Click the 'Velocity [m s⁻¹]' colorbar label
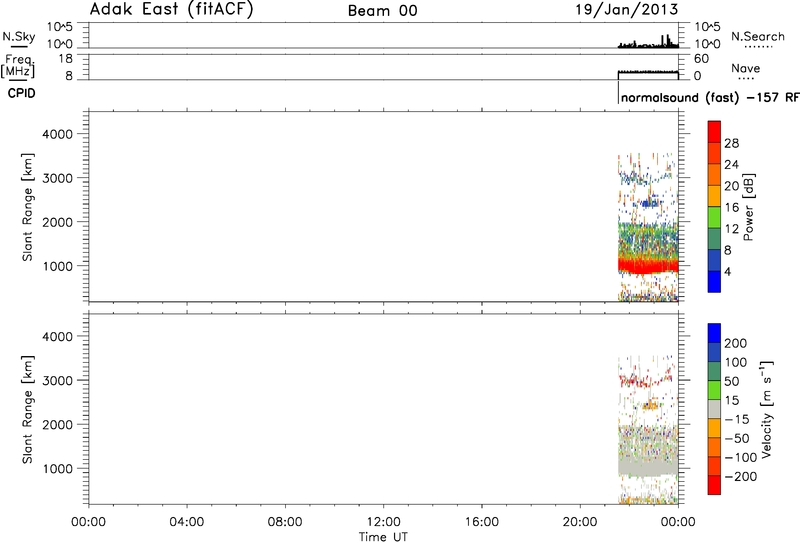Viewport: 800px width, 543px height. point(767,409)
